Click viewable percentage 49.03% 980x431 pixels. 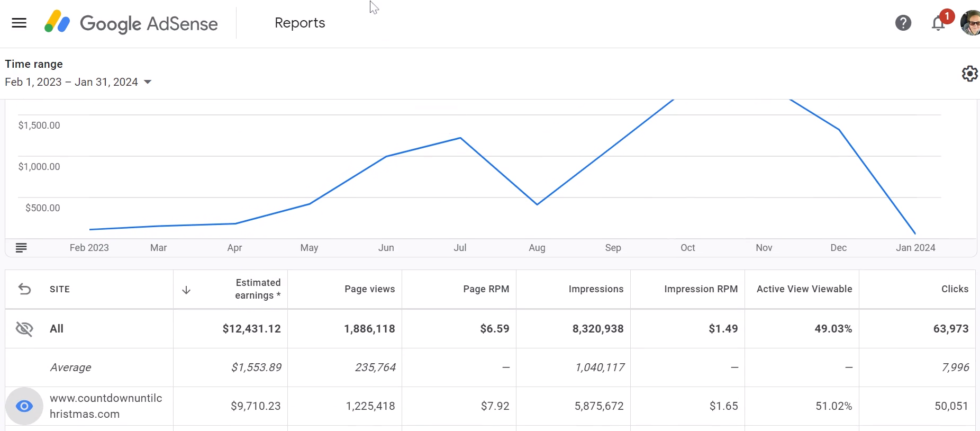833,329
